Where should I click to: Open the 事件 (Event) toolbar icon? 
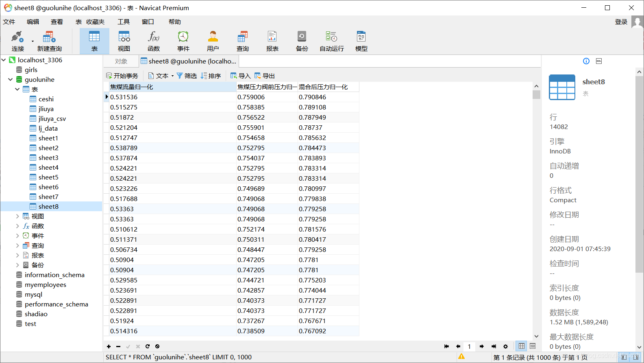click(183, 42)
